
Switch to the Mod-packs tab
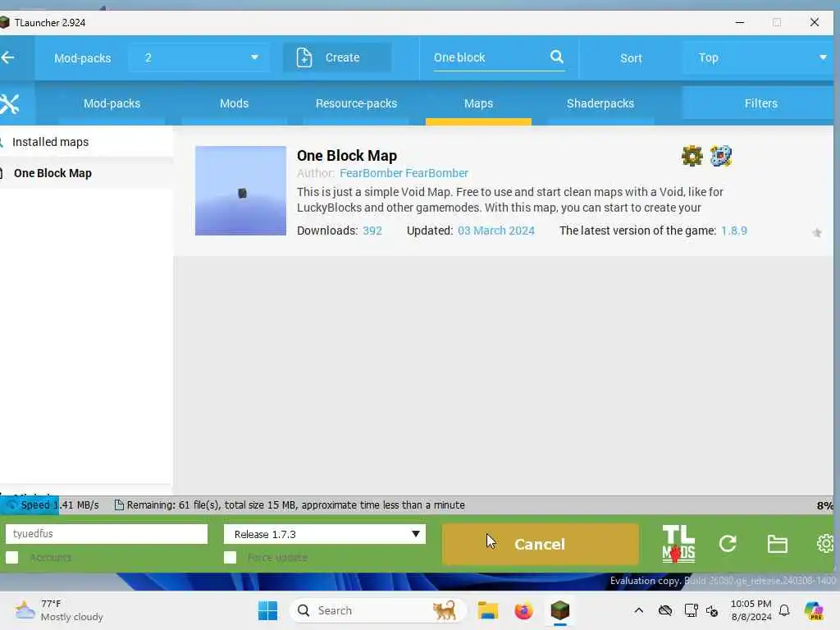click(x=112, y=103)
